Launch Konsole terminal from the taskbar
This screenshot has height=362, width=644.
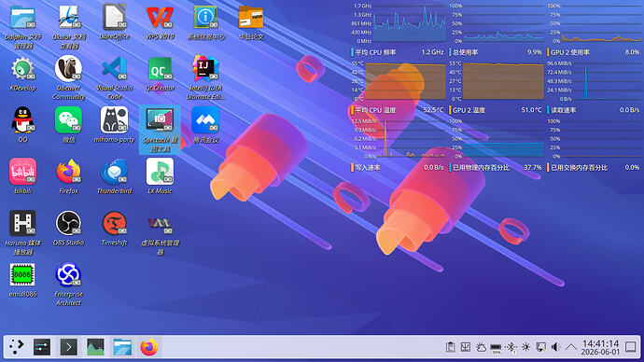click(68, 347)
